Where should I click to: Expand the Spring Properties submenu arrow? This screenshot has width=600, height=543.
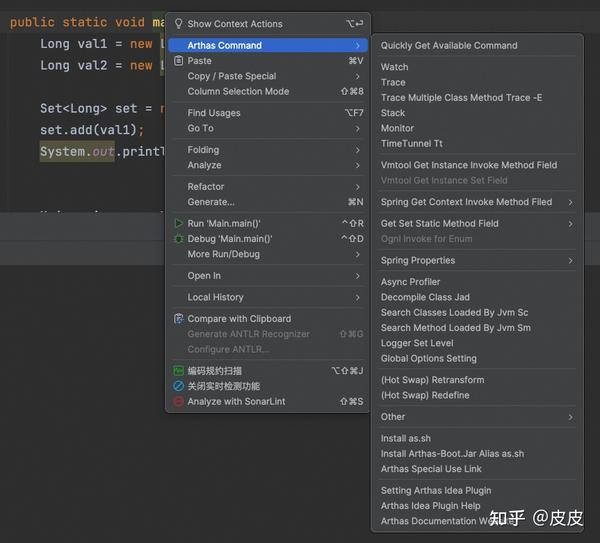(x=571, y=260)
